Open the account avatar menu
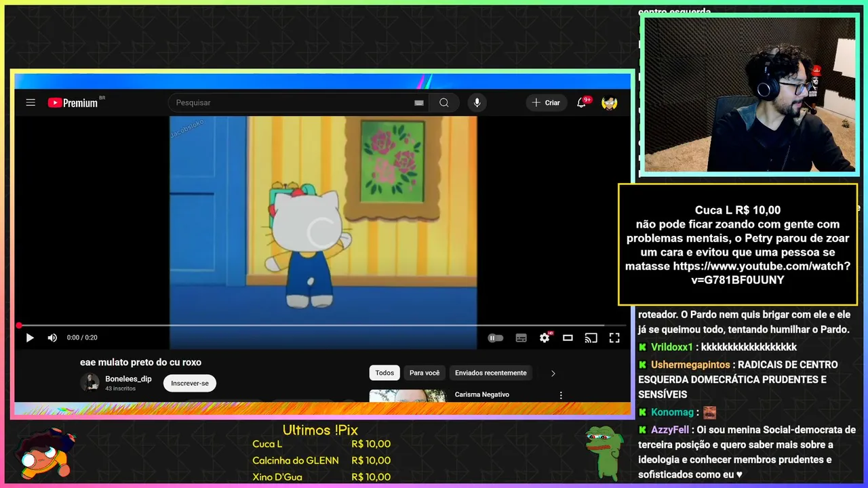 tap(609, 102)
